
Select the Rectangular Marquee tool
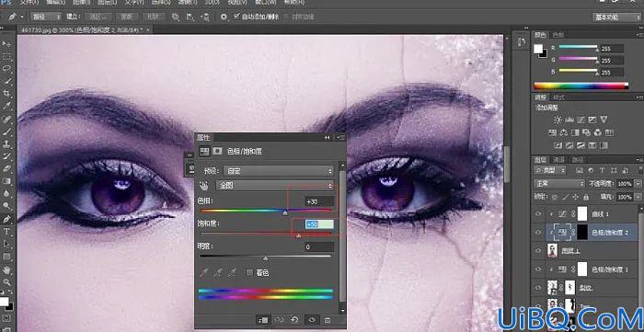coord(6,56)
